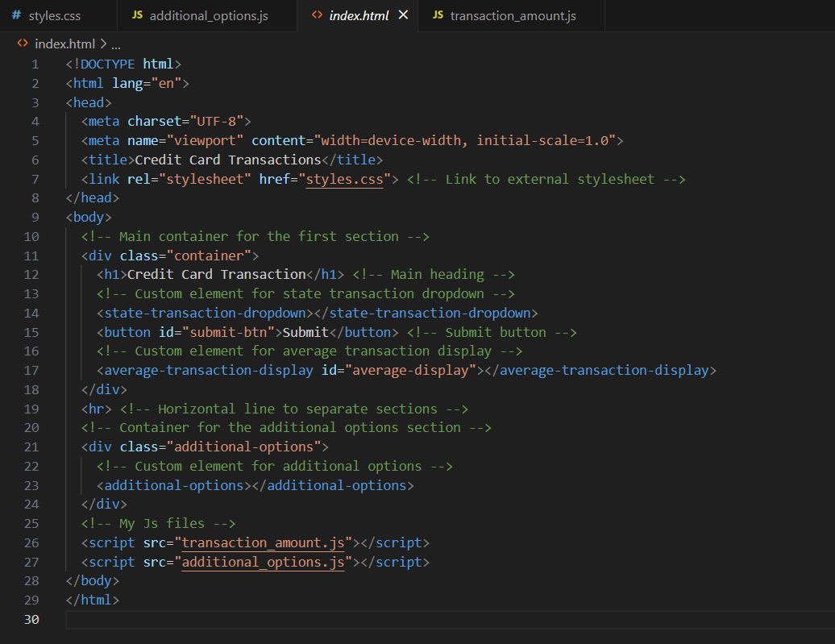The image size is (835, 644).
Task: Expand the breadcrumb ellipsis symbol menu
Action: [x=115, y=45]
